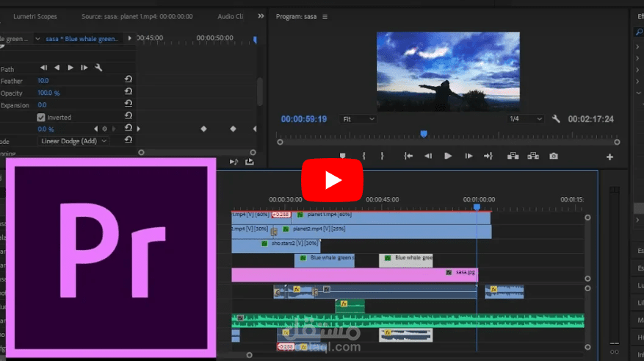The height and width of the screenshot is (361, 644).
Task: Switch to the Lumetri Scopes tab
Action: pos(35,16)
